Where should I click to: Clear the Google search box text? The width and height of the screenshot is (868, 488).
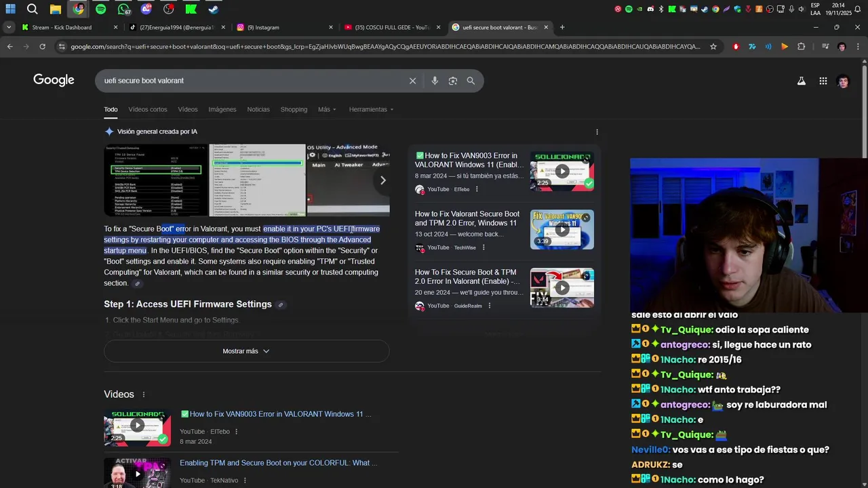(412, 81)
